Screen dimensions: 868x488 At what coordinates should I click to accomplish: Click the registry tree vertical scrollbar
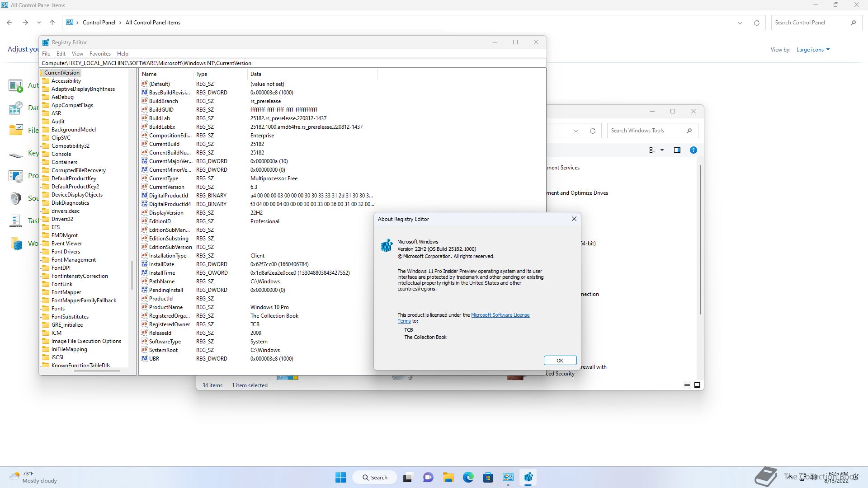132,275
